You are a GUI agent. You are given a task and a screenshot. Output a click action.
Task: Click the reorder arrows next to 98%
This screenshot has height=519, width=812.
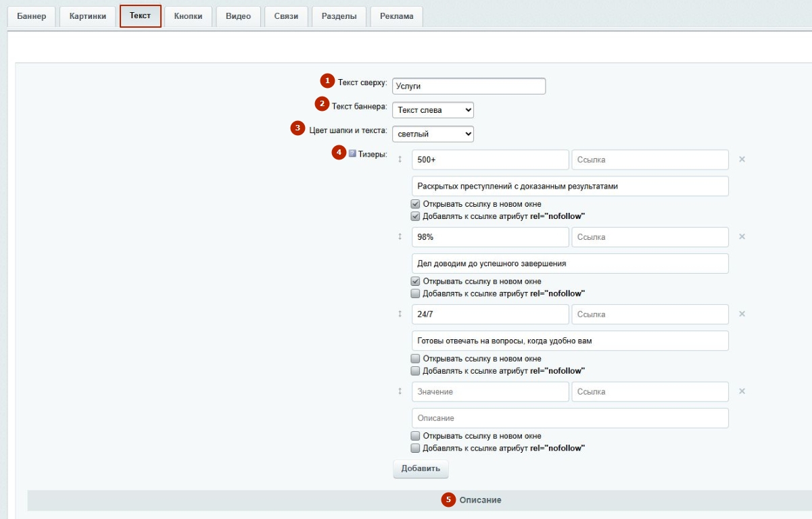pos(400,237)
